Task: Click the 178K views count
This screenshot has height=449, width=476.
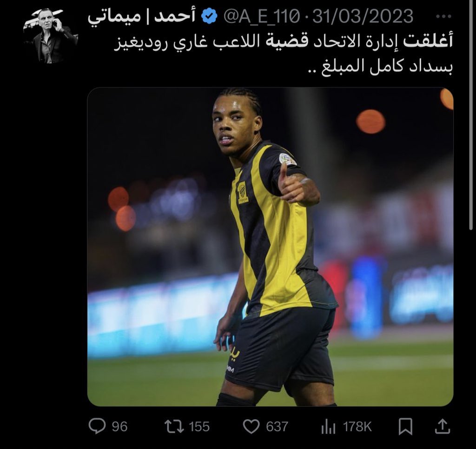Action: [357, 427]
